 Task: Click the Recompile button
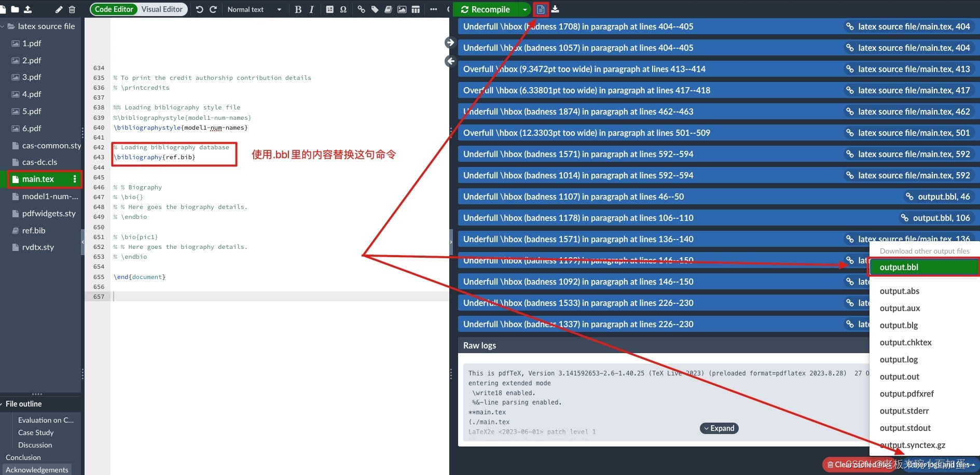[486, 9]
